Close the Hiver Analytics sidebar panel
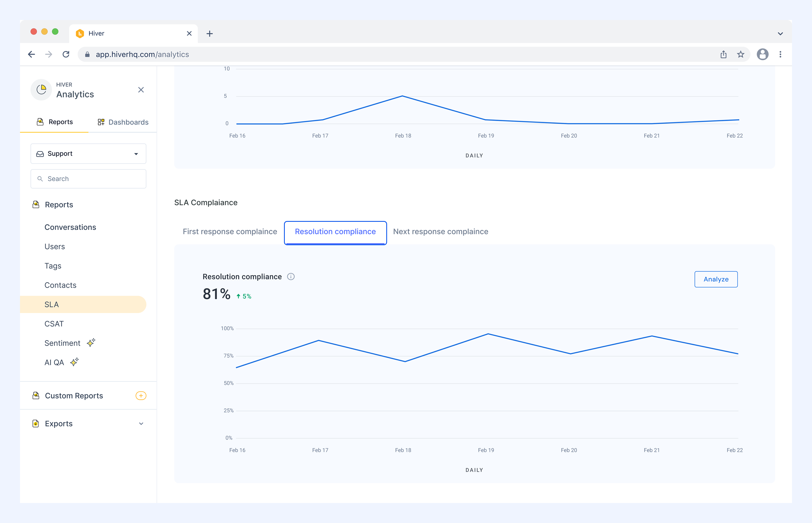 coord(141,90)
